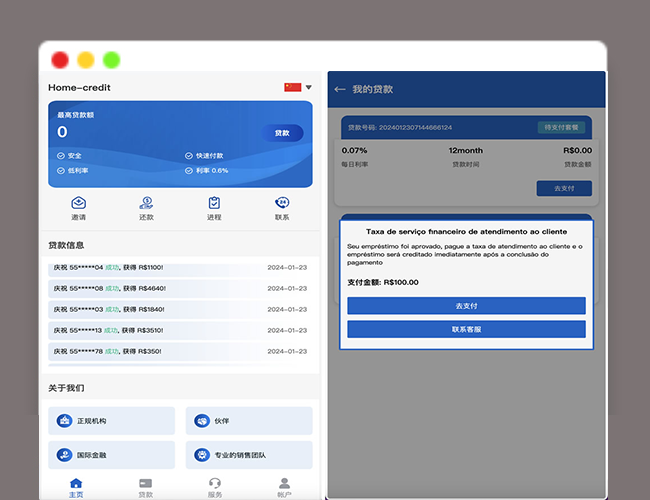Image resolution: width=650 pixels, height=500 pixels.
Task: Switch to the 贷款 tab in bottom bar
Action: pyautogui.click(x=145, y=487)
